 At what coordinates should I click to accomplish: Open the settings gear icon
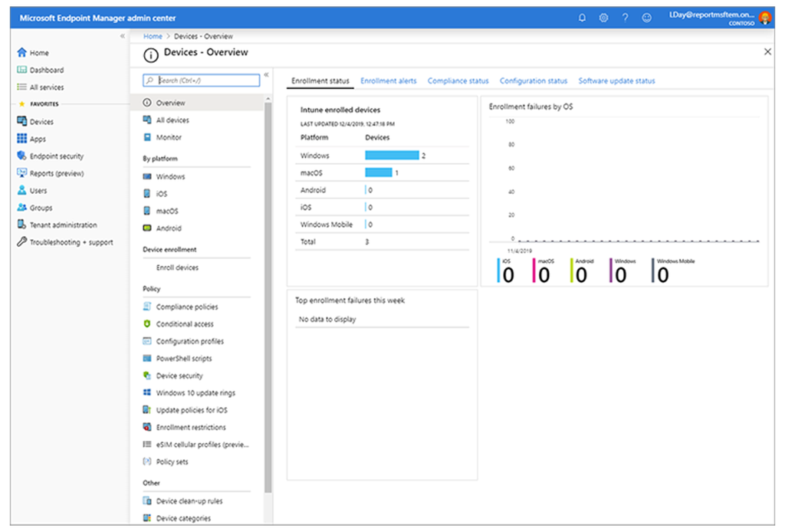coord(604,18)
